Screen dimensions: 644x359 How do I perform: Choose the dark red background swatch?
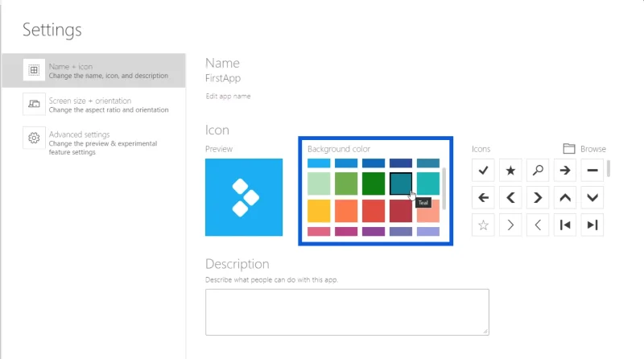point(401,211)
